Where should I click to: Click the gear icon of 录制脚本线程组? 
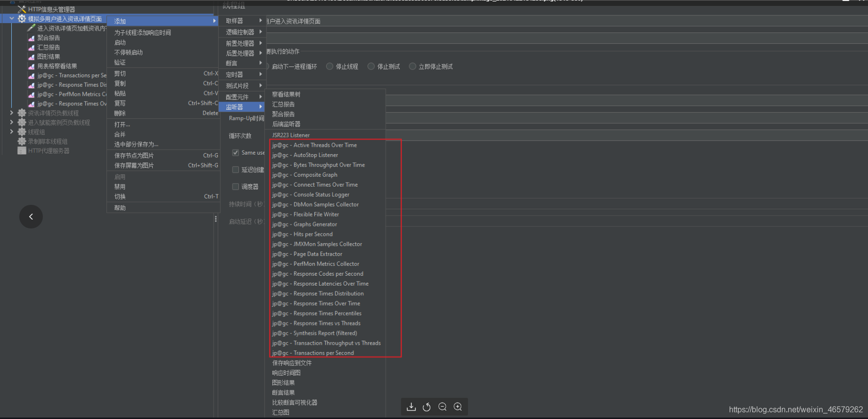coord(22,141)
